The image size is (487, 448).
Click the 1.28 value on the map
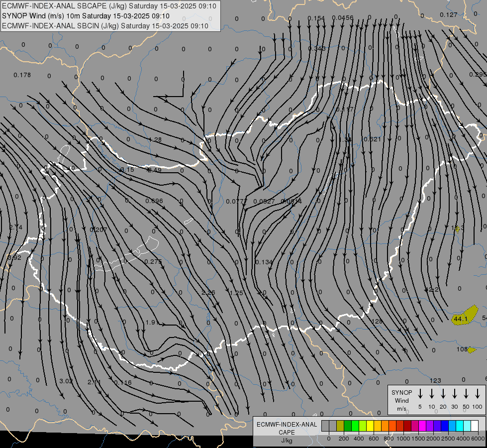point(155,139)
